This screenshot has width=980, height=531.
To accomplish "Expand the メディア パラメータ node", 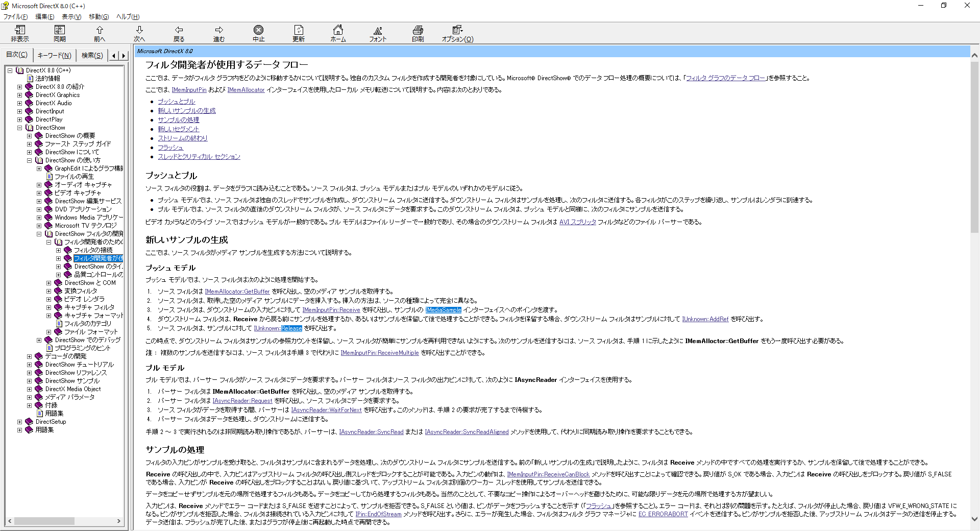I will [29, 397].
